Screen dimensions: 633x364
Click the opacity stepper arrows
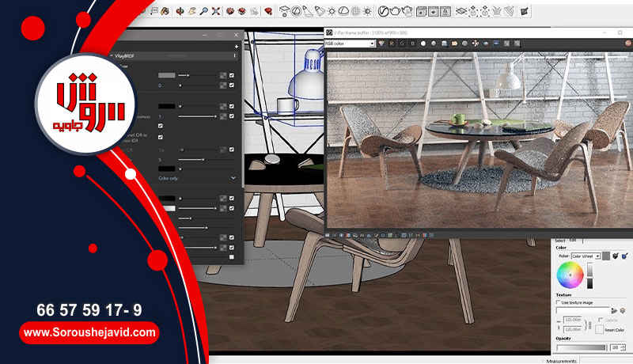point(624,348)
